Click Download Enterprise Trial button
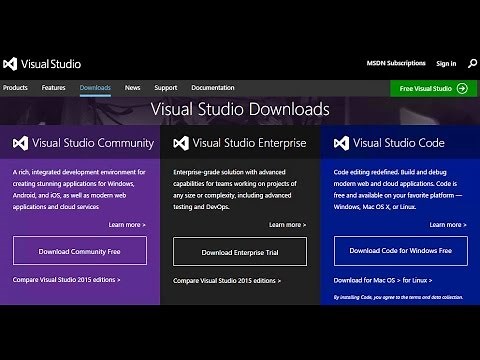The width and height of the screenshot is (480, 360). tap(240, 252)
